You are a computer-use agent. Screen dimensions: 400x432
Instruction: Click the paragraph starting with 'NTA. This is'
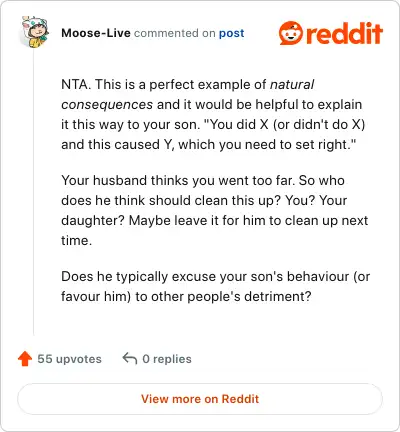[x=213, y=114]
